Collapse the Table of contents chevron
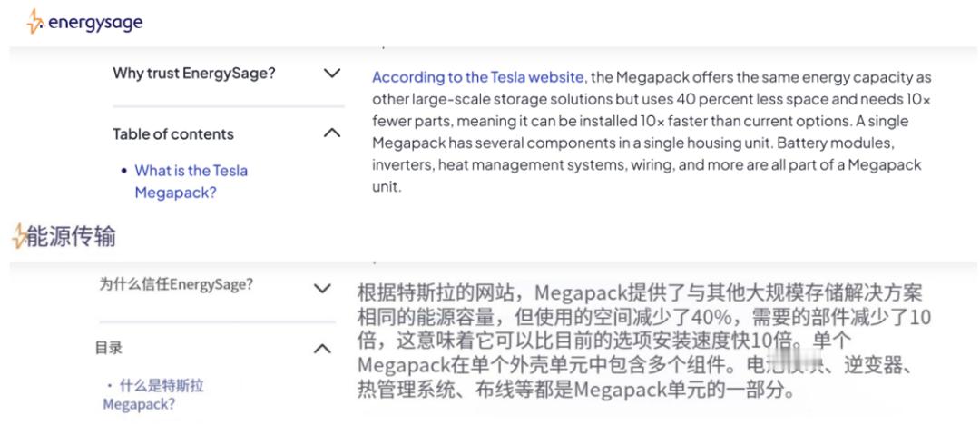This screenshot has width=980, height=435. pos(332,133)
